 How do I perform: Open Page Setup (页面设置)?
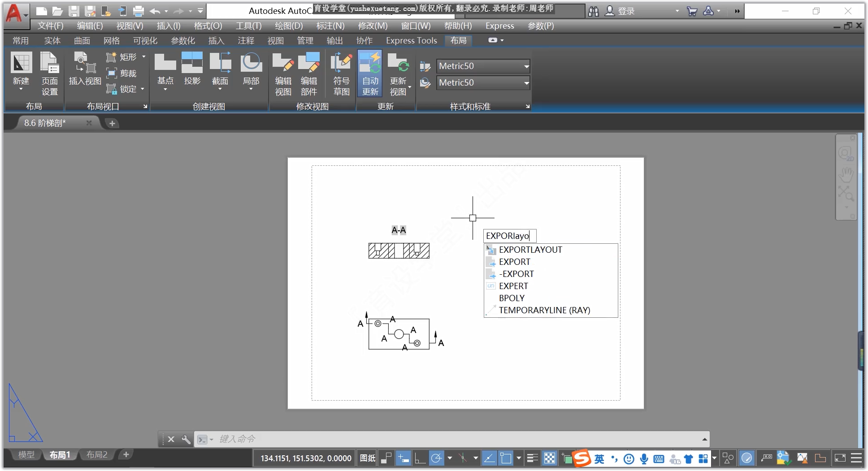click(x=49, y=73)
